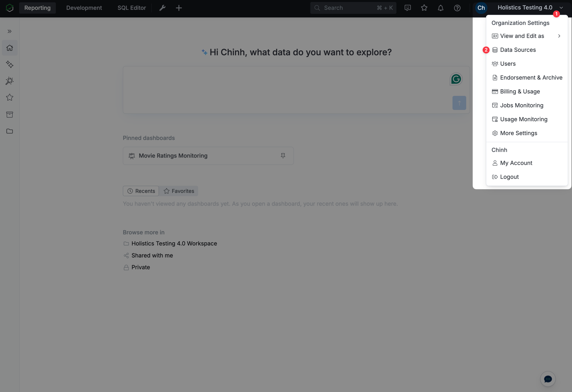Select the Home icon in the sidebar
Screen dimensions: 572x392
[9, 48]
